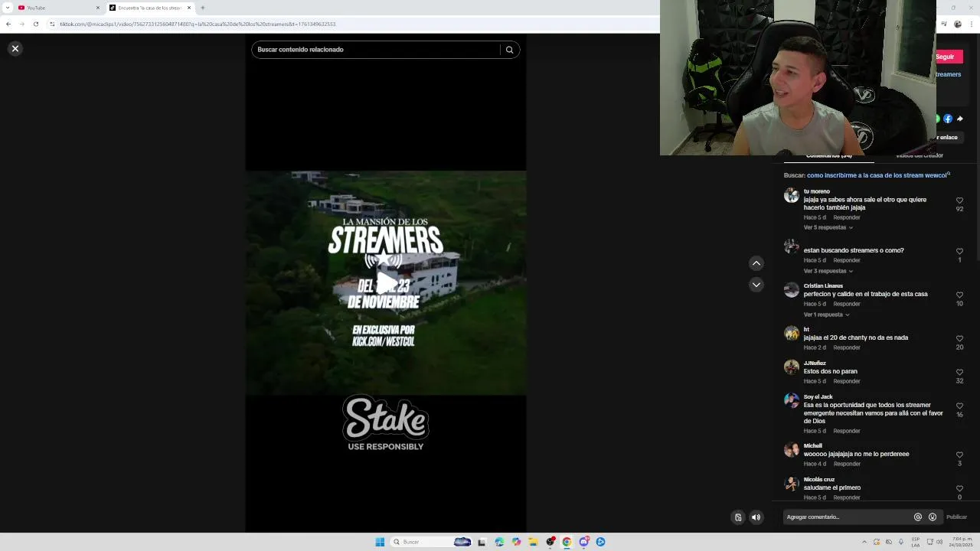Insert a mention with the @ icon
The image size is (980, 551).
pos(917,517)
